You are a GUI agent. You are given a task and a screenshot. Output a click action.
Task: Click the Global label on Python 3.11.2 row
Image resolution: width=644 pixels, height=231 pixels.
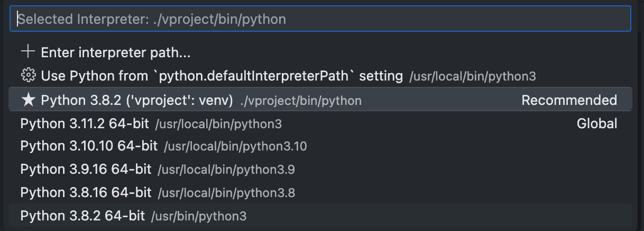pyautogui.click(x=597, y=124)
